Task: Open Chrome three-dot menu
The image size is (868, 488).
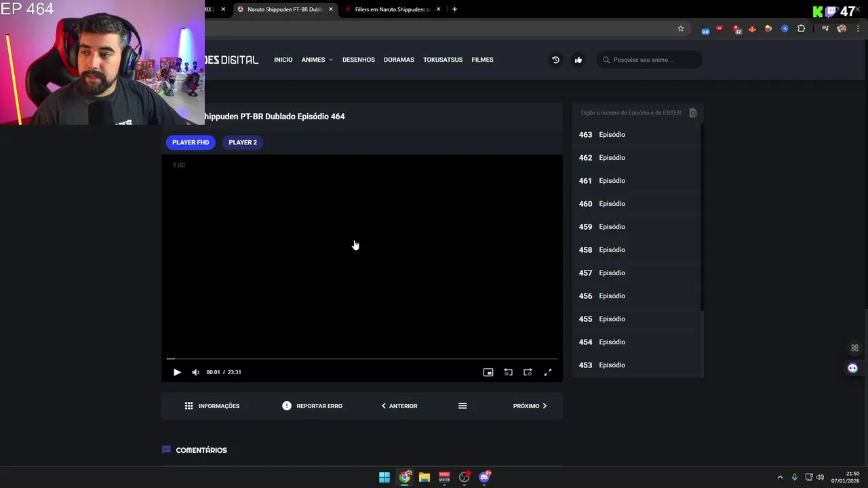Action: click(858, 28)
